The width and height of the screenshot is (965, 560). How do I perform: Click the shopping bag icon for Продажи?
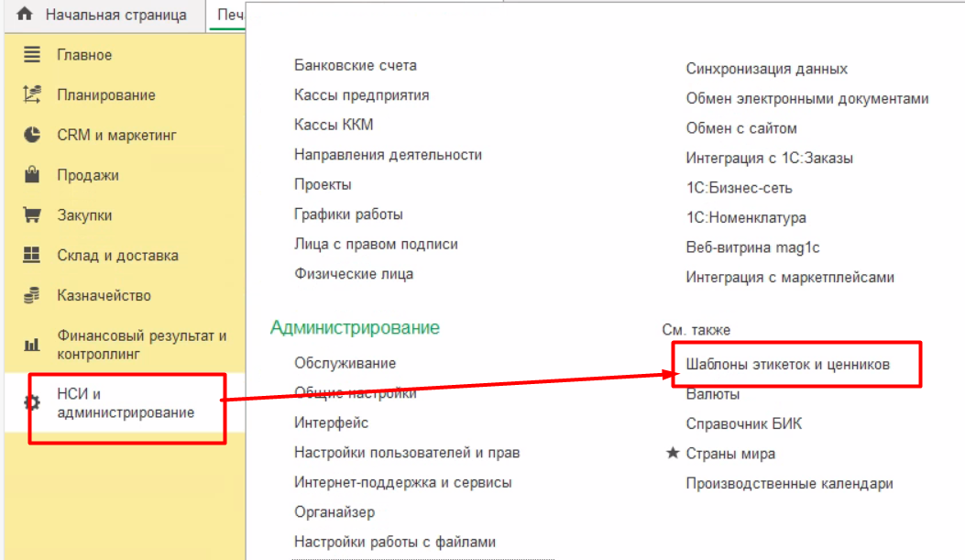pos(32,175)
